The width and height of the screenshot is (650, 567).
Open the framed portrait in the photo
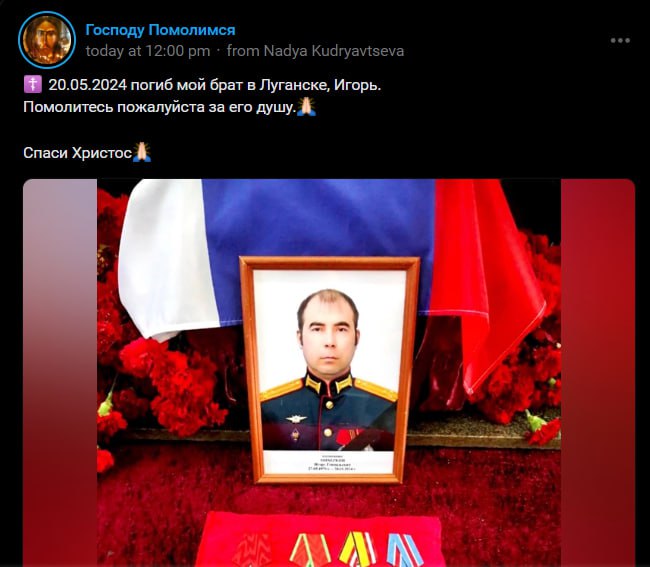[x=330, y=370]
